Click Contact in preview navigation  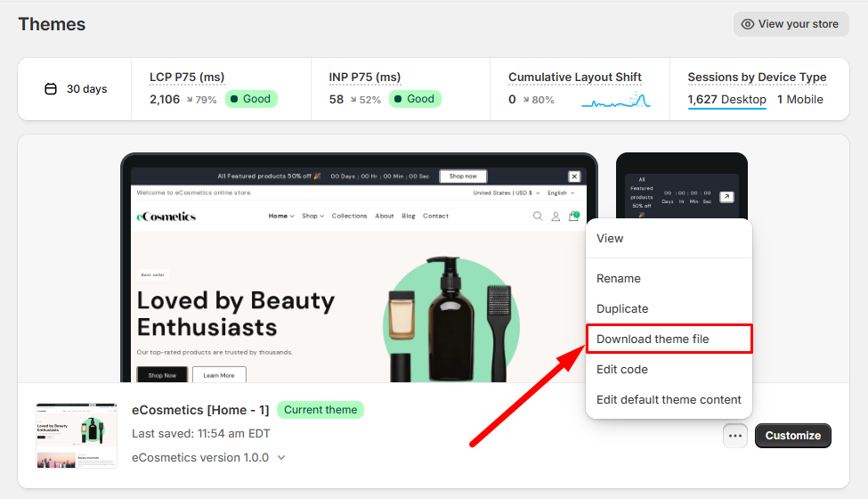pyautogui.click(x=435, y=216)
